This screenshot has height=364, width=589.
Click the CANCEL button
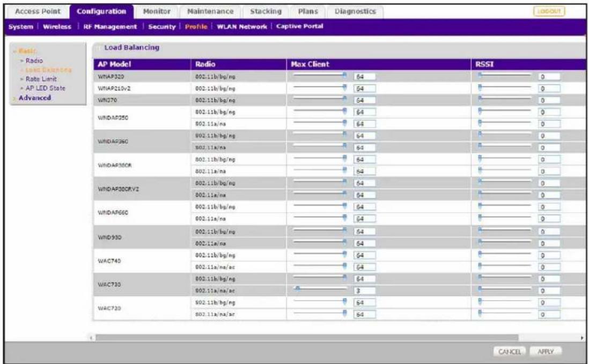tap(510, 352)
